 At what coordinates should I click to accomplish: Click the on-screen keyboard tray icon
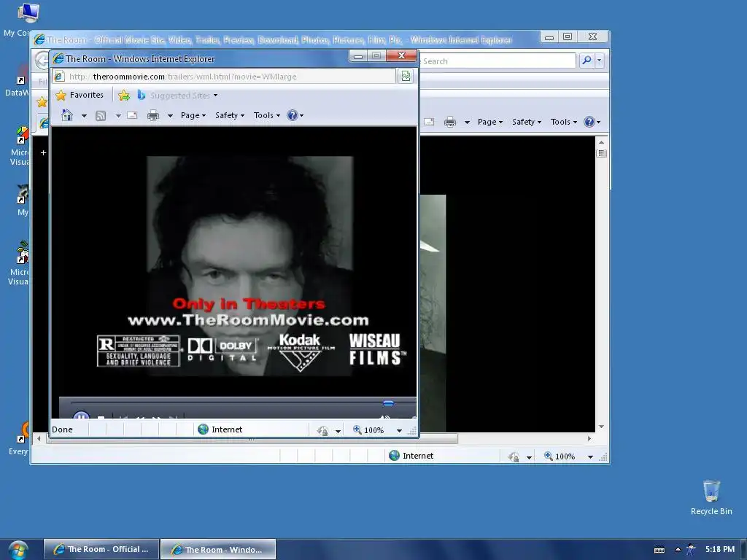point(659,550)
